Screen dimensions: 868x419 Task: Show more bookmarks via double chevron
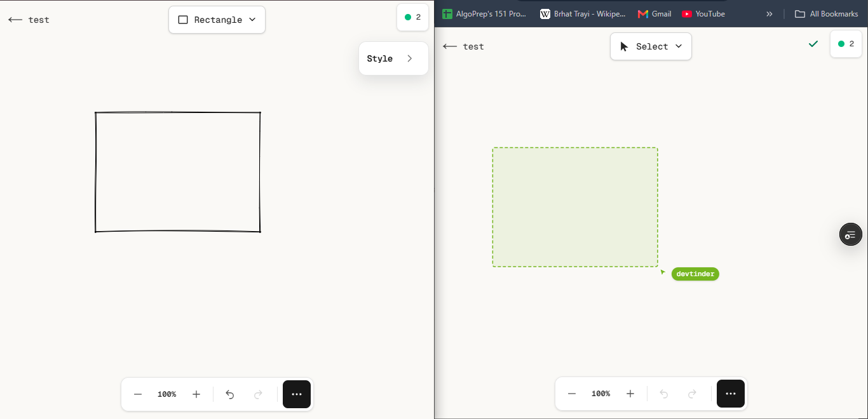tap(770, 13)
